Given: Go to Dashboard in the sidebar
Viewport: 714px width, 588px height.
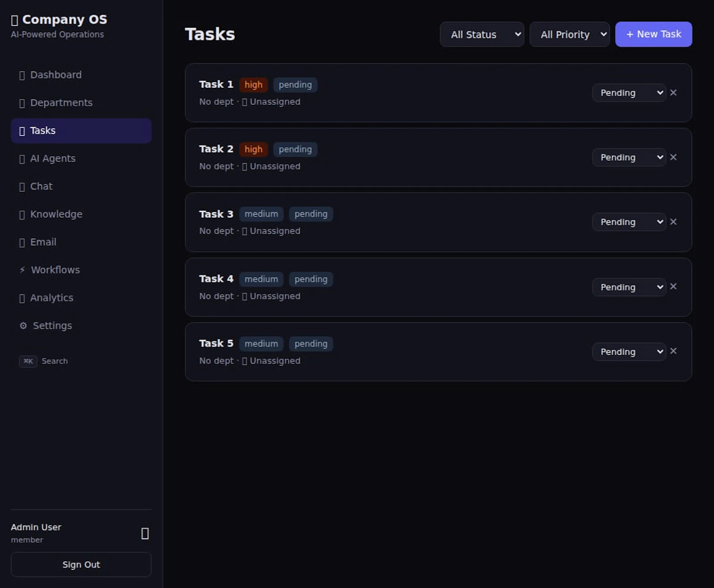Looking at the screenshot, I should (x=81, y=75).
